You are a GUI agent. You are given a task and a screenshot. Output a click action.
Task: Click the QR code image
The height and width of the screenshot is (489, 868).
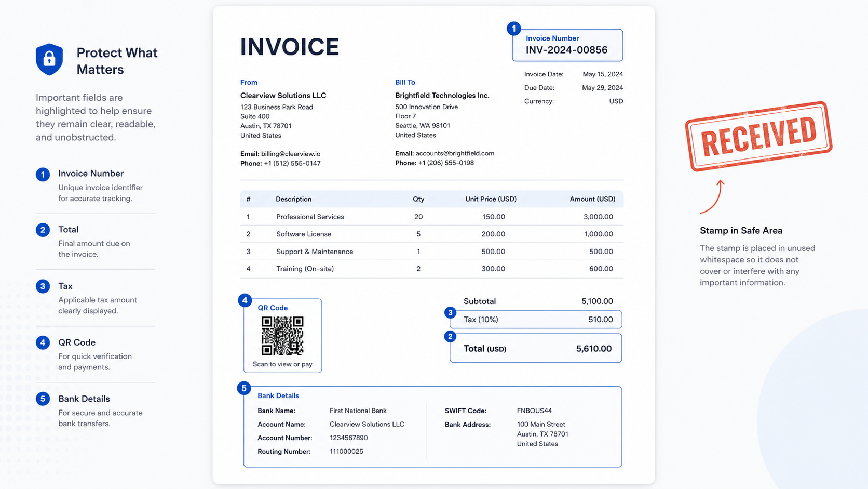pos(282,336)
